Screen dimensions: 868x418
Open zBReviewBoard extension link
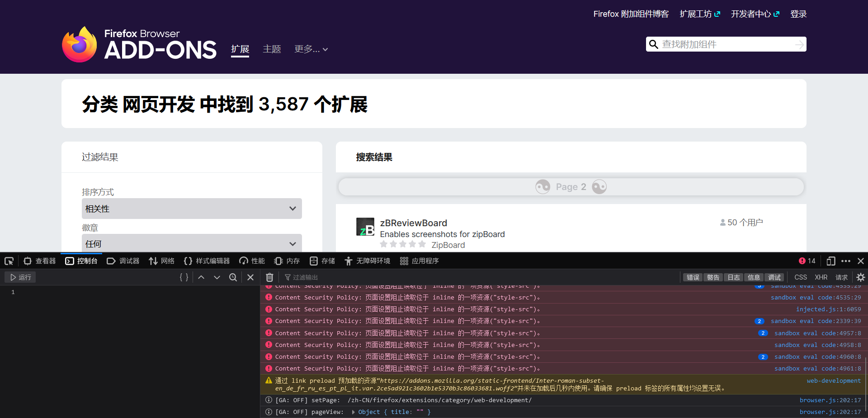pyautogui.click(x=414, y=223)
